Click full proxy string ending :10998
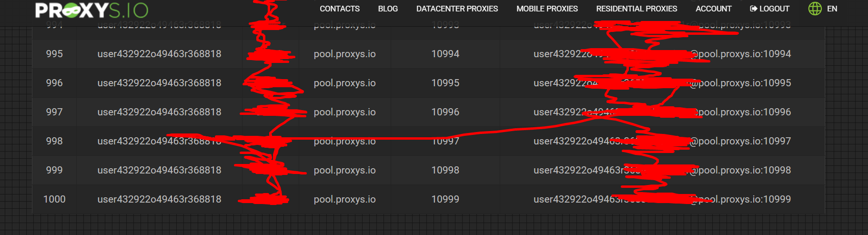The image size is (868, 235). pos(662,170)
